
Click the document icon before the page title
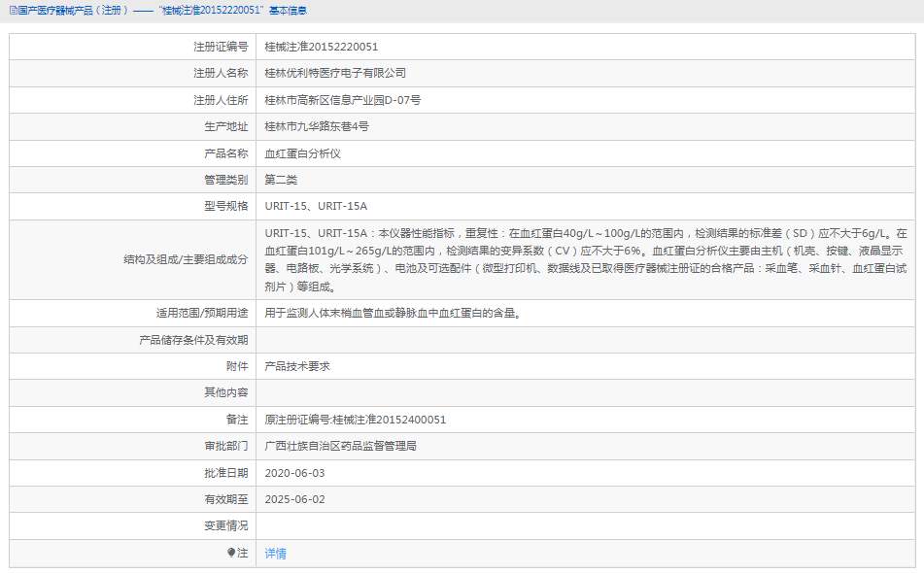tap(12, 11)
